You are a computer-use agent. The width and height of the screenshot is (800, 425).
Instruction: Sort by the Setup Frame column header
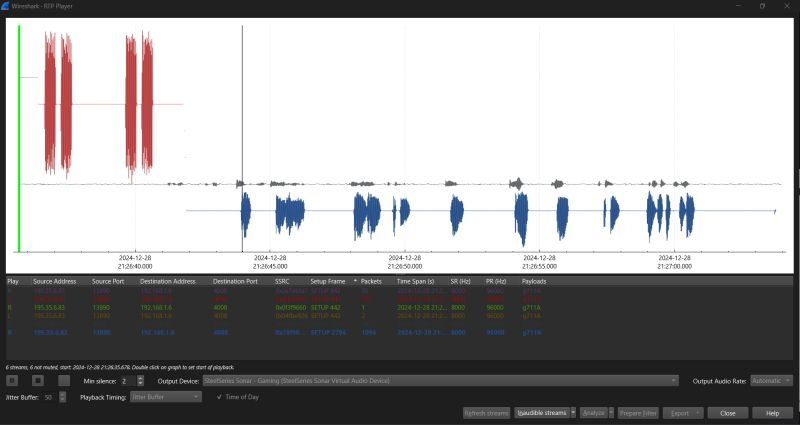pos(328,281)
